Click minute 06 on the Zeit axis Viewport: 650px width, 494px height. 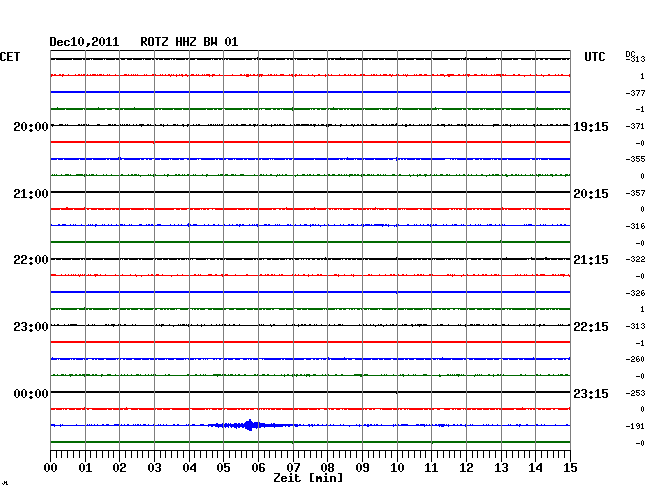pyautogui.click(x=258, y=468)
